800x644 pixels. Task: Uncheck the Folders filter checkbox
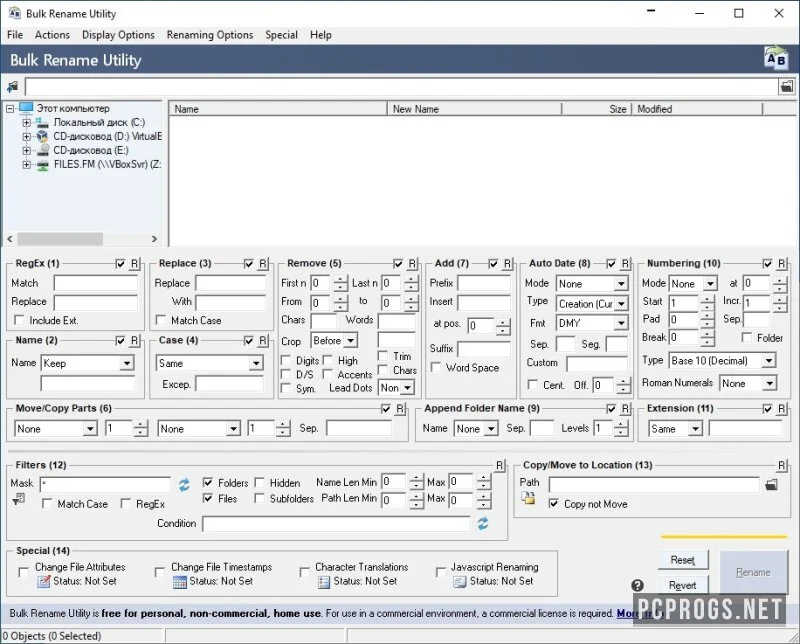click(208, 482)
